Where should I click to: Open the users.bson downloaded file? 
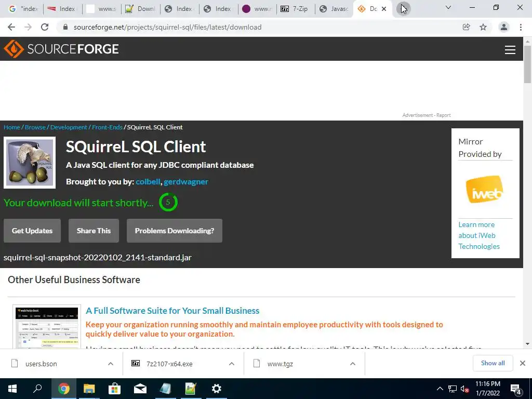41,364
